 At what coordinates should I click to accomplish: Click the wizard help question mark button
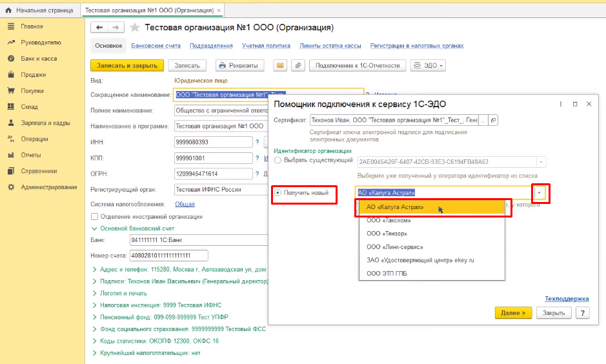582,312
